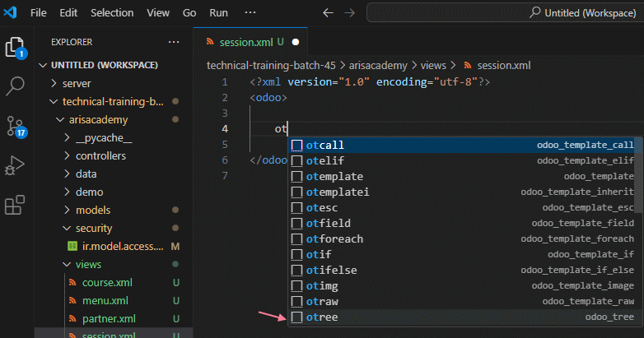644x338 pixels.
Task: Click the XML icon of course.xml
Action: [x=72, y=283]
